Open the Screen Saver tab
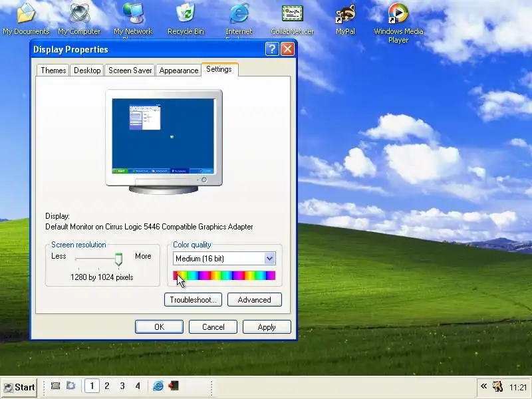 pyautogui.click(x=130, y=70)
